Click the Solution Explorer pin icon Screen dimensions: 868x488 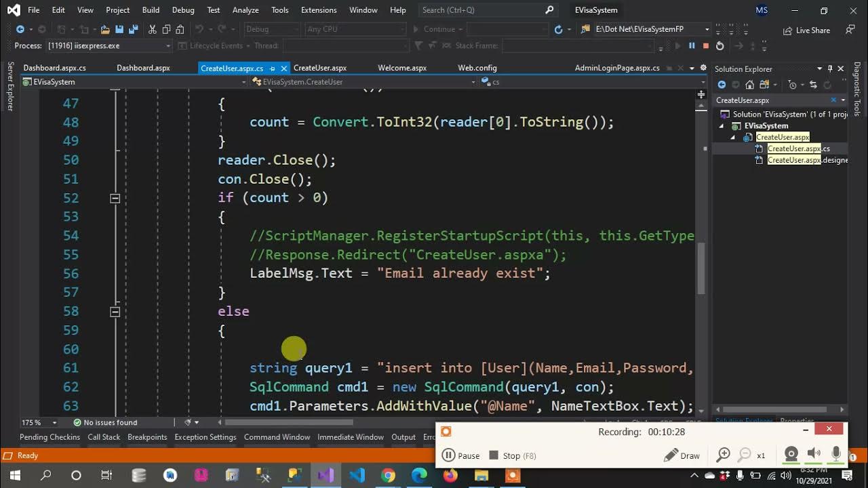point(830,68)
